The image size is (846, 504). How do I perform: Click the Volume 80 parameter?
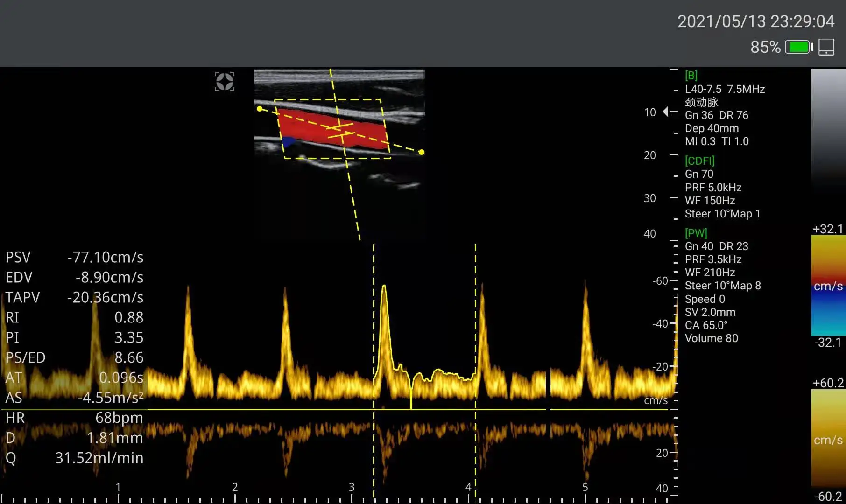(711, 338)
